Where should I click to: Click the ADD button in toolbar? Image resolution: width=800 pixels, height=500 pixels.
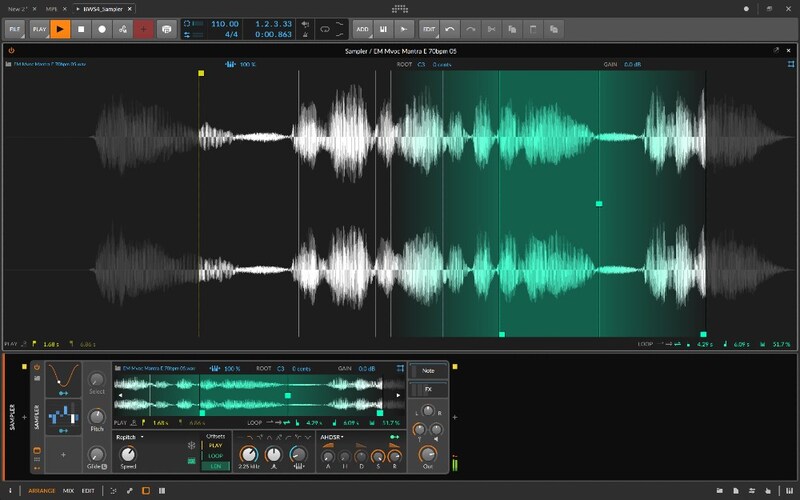pyautogui.click(x=362, y=29)
